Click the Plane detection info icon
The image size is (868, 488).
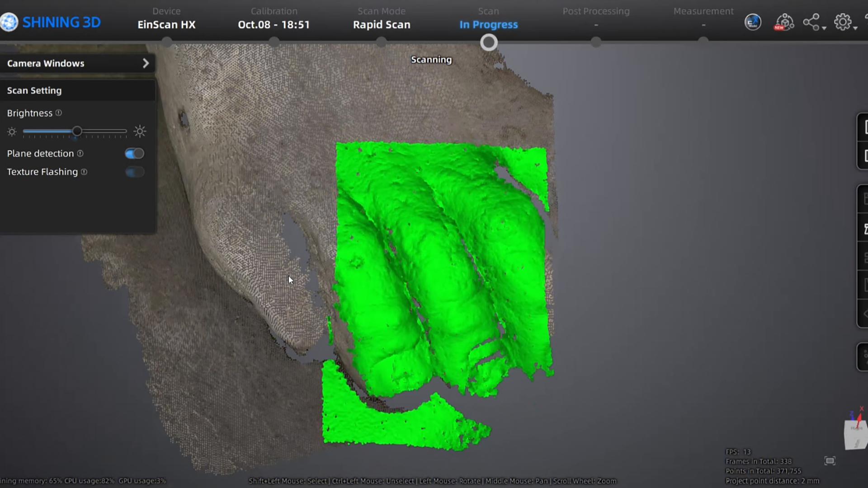click(80, 154)
